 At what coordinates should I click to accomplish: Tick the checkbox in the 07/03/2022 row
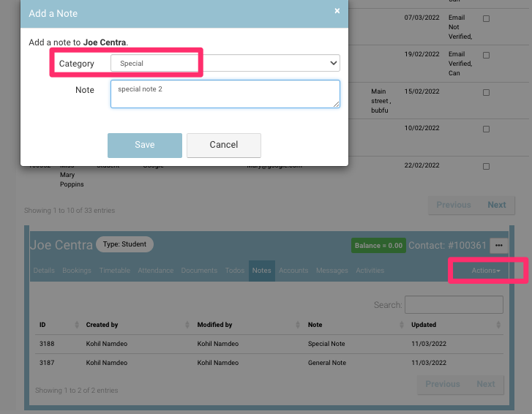click(487, 18)
